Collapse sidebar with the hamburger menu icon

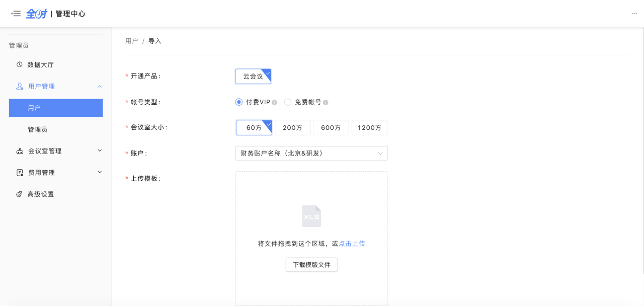pyautogui.click(x=16, y=14)
